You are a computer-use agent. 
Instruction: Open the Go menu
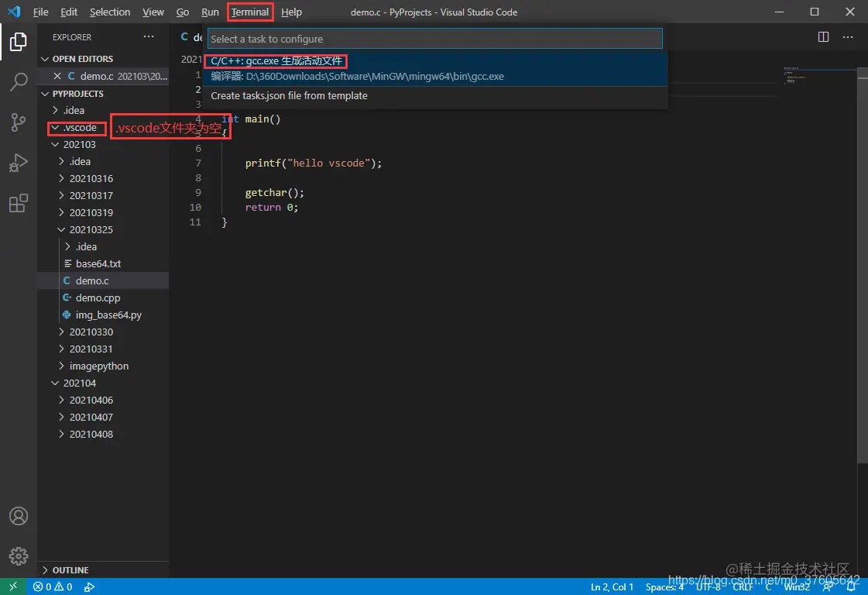tap(183, 12)
